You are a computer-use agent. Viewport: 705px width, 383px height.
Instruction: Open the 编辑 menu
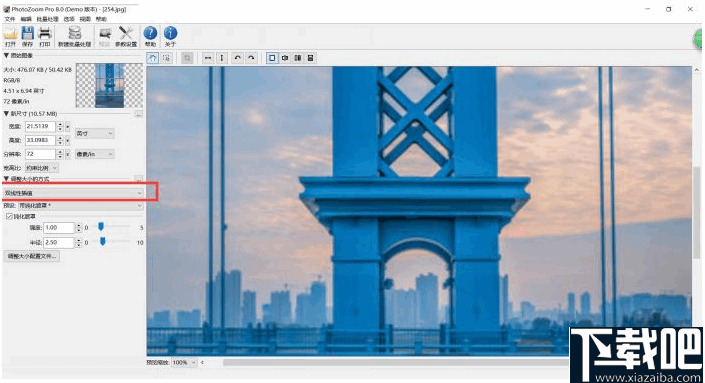coord(26,19)
